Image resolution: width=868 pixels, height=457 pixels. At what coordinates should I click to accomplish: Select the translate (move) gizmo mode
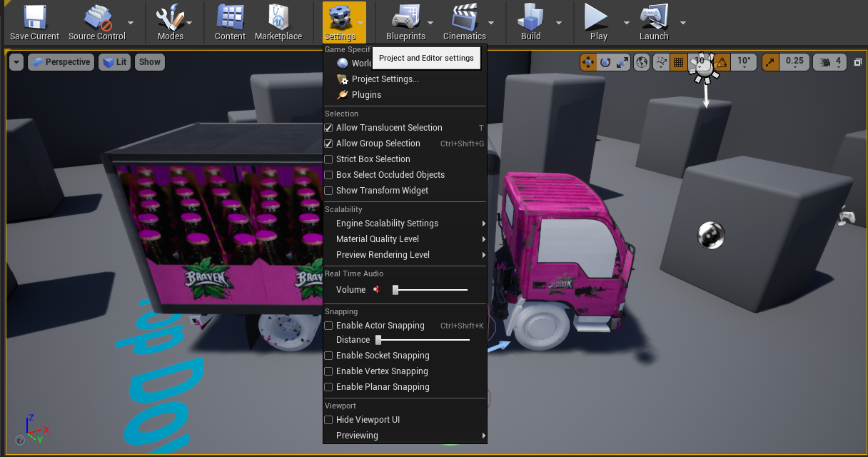coord(588,62)
